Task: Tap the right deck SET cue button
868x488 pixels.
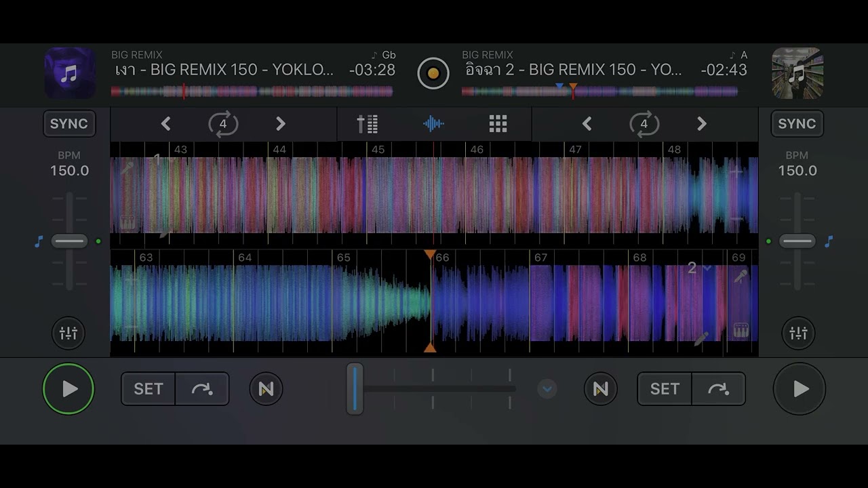Action: coord(665,389)
